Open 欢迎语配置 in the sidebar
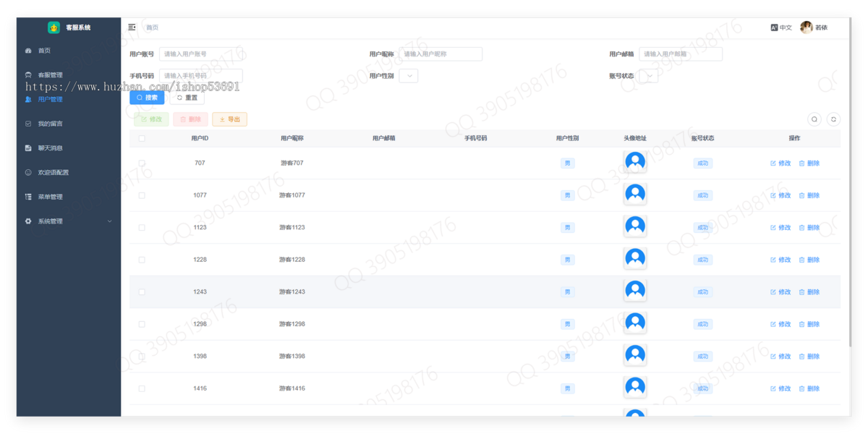The image size is (868, 434). [69, 173]
